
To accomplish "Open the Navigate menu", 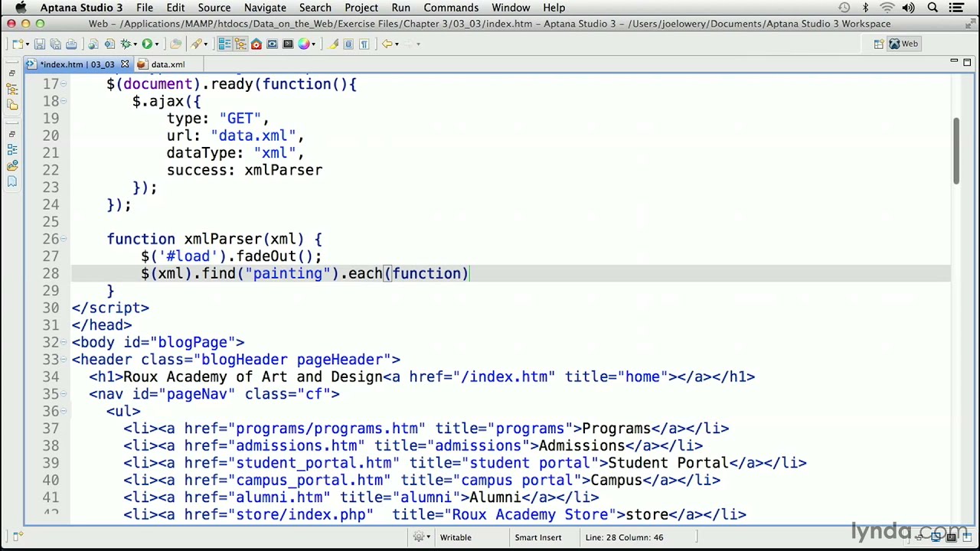I will pyautogui.click(x=265, y=8).
